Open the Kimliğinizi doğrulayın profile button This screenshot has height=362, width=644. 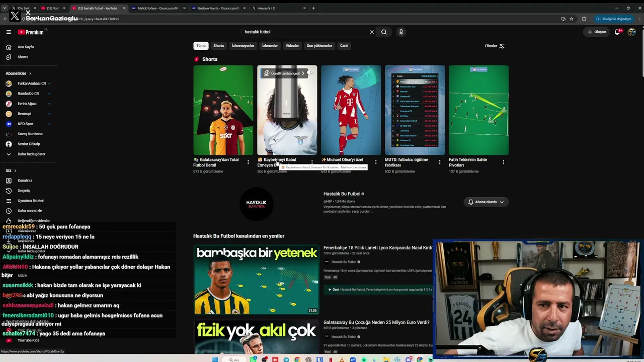614,19
